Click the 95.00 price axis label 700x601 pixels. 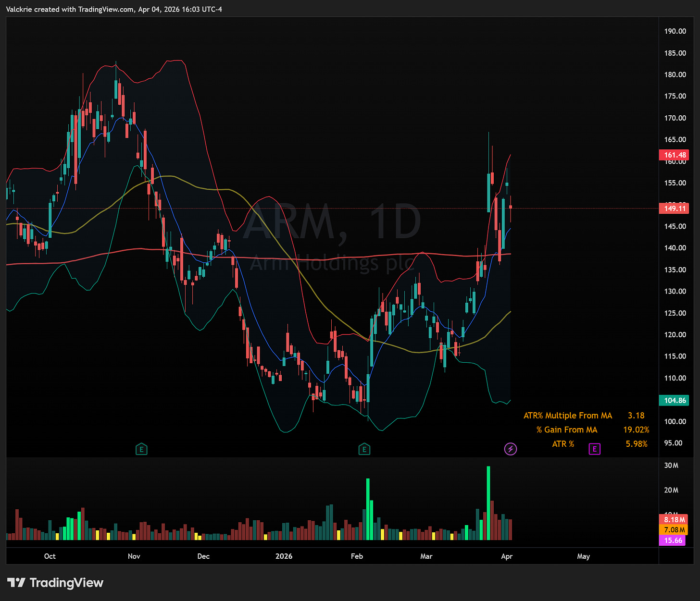pyautogui.click(x=673, y=443)
